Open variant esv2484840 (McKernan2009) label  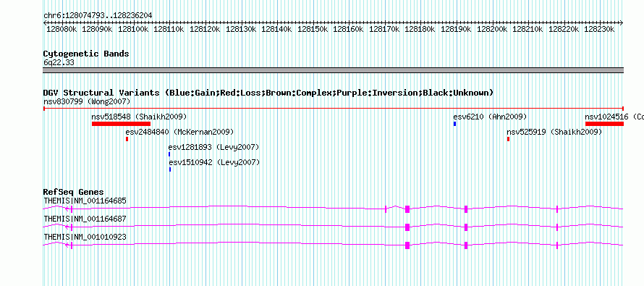(x=179, y=133)
